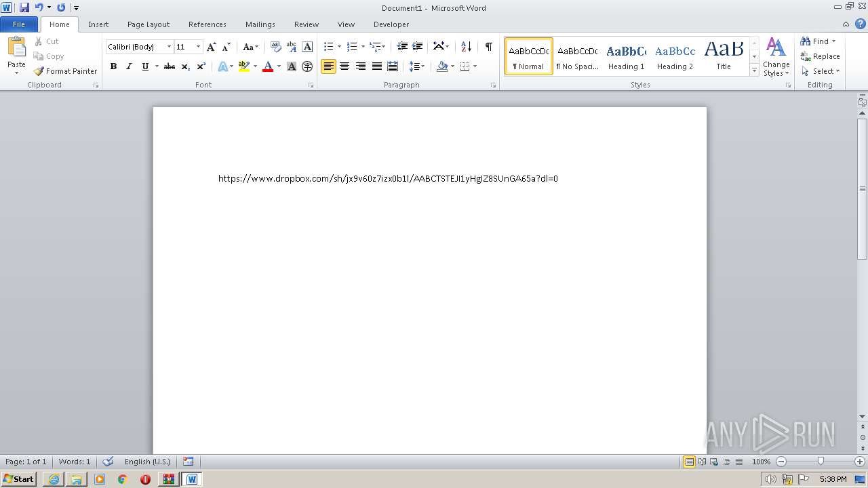Select the Format Painter tool
The width and height of the screenshot is (868, 488).
(x=65, y=71)
